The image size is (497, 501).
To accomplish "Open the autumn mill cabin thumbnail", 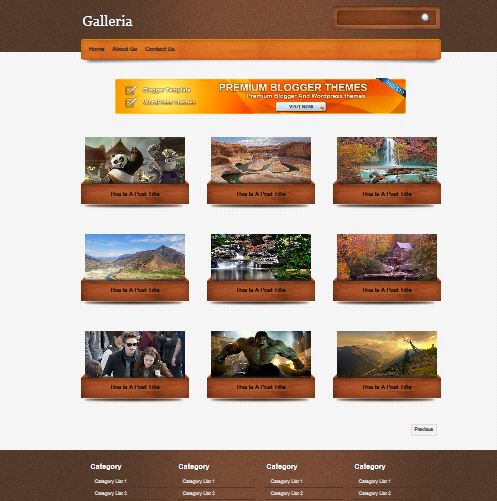I will click(387, 257).
